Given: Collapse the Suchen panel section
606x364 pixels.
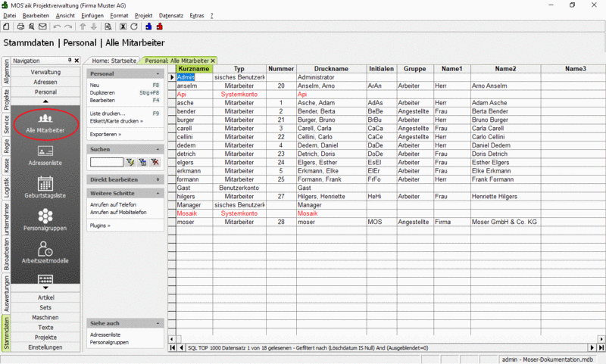Looking at the screenshot, I should [158, 149].
